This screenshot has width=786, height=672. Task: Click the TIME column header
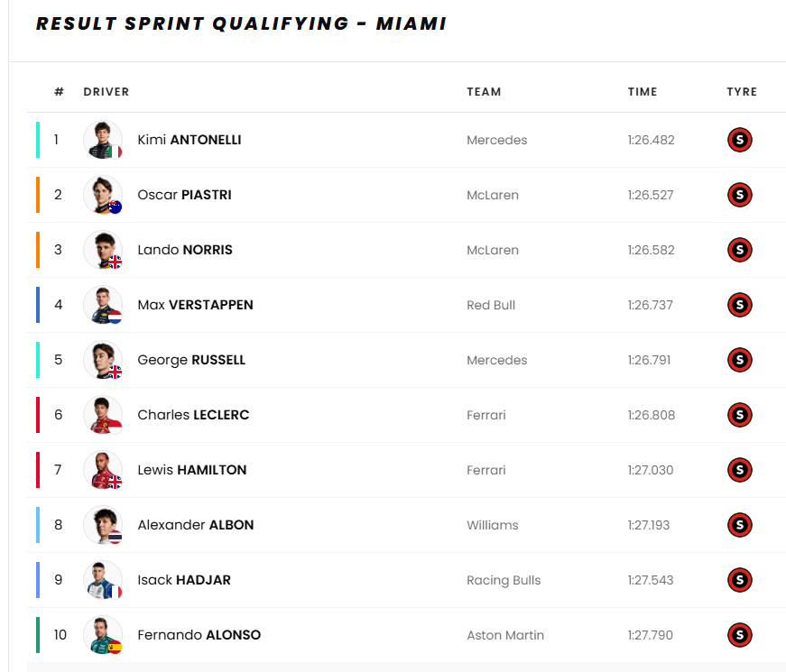643,91
